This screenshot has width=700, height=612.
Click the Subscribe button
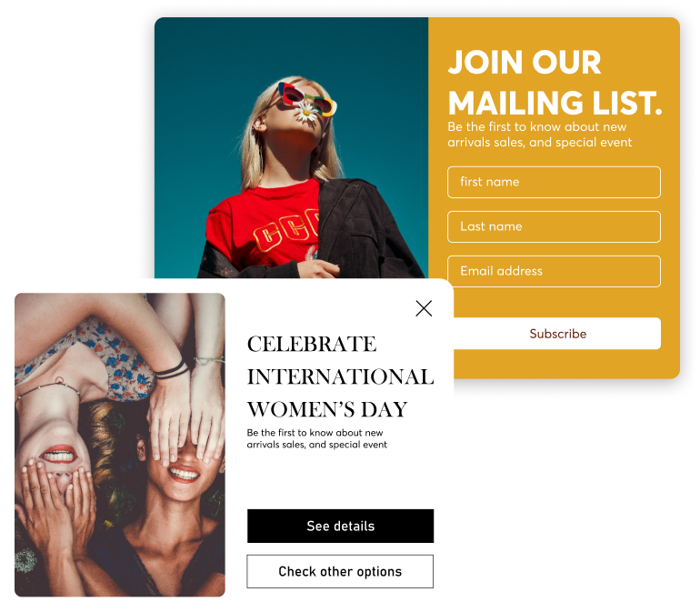[x=557, y=334]
